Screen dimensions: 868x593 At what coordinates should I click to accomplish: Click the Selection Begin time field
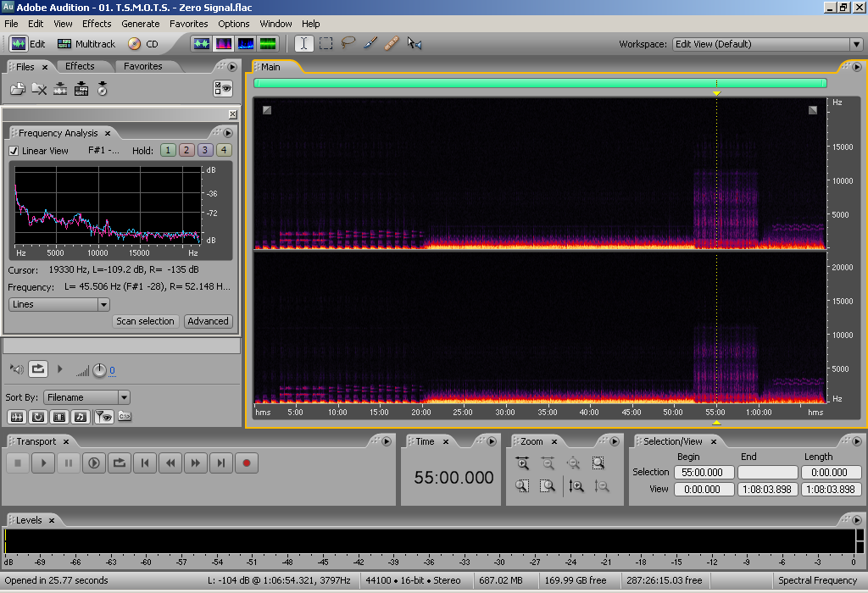pos(704,473)
